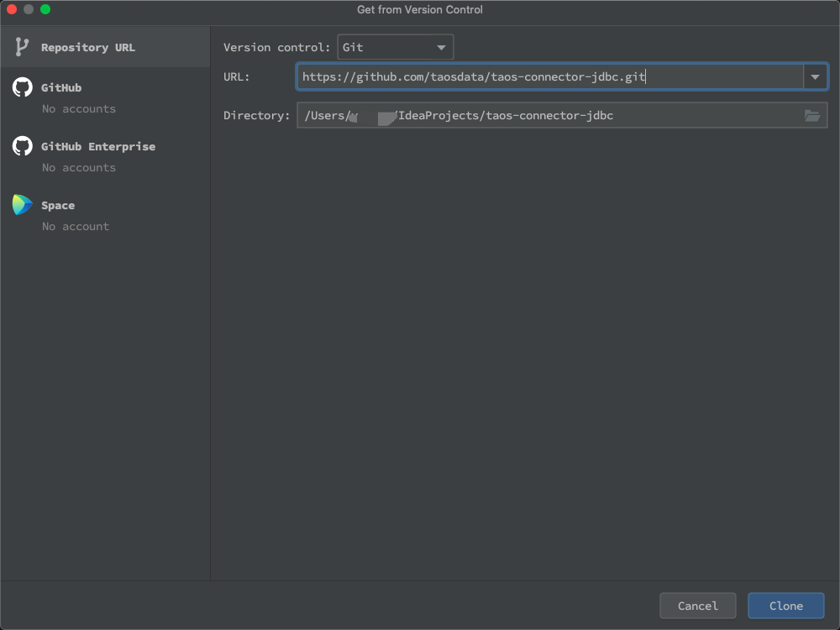The height and width of the screenshot is (630, 840).
Task: Click the Directory path field
Action: pyautogui.click(x=546, y=115)
